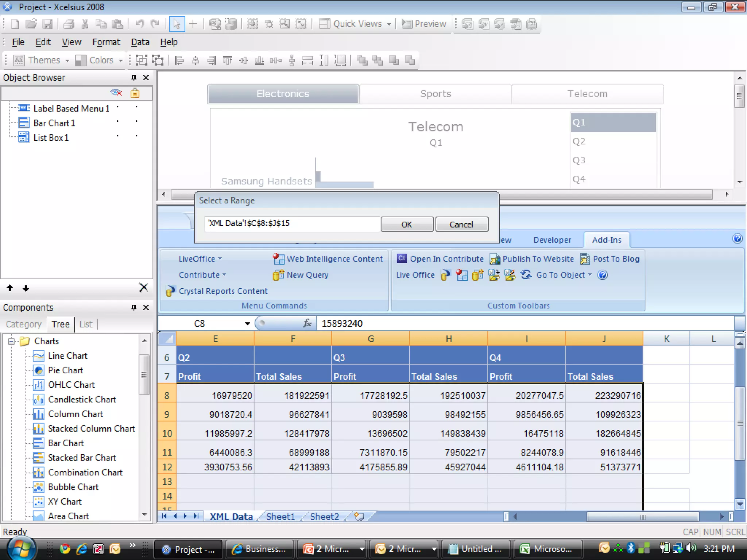Select Q3 in the list box

coord(614,160)
